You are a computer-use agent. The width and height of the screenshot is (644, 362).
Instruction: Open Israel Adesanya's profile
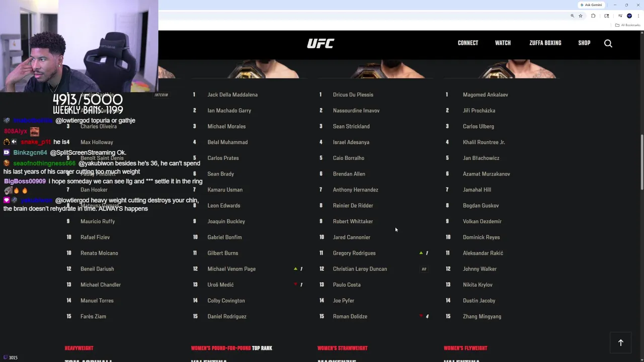click(x=351, y=142)
